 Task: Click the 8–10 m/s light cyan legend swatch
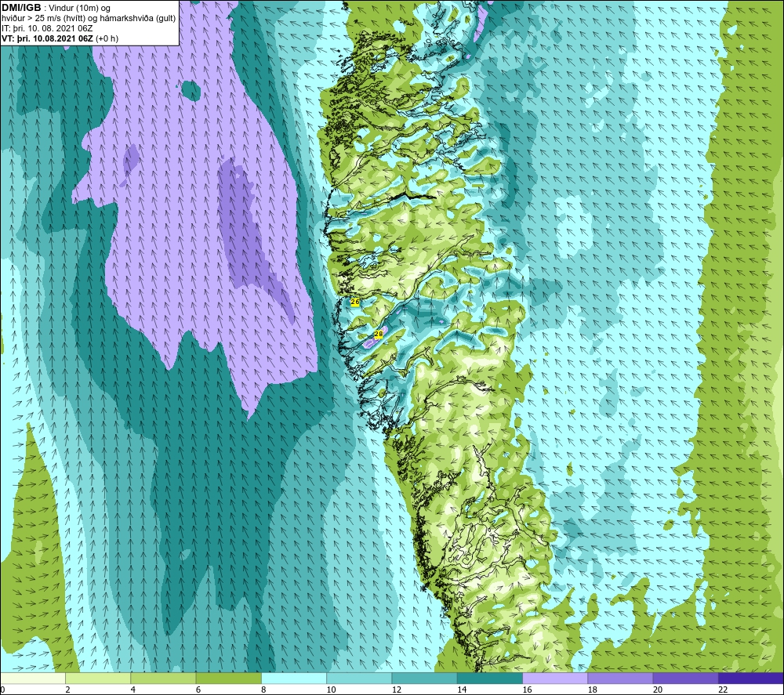[x=294, y=678]
